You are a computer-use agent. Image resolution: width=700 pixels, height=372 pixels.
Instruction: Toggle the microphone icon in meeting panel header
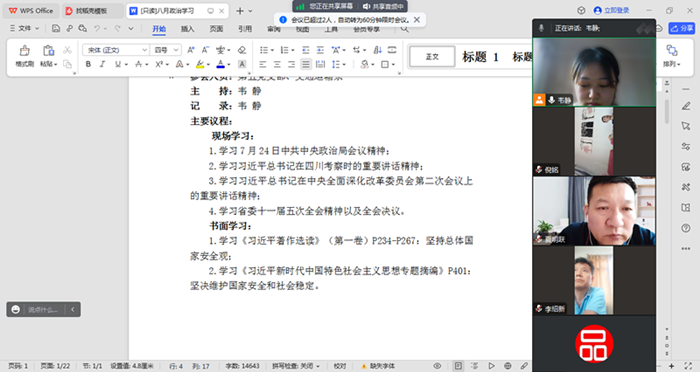pos(542,28)
